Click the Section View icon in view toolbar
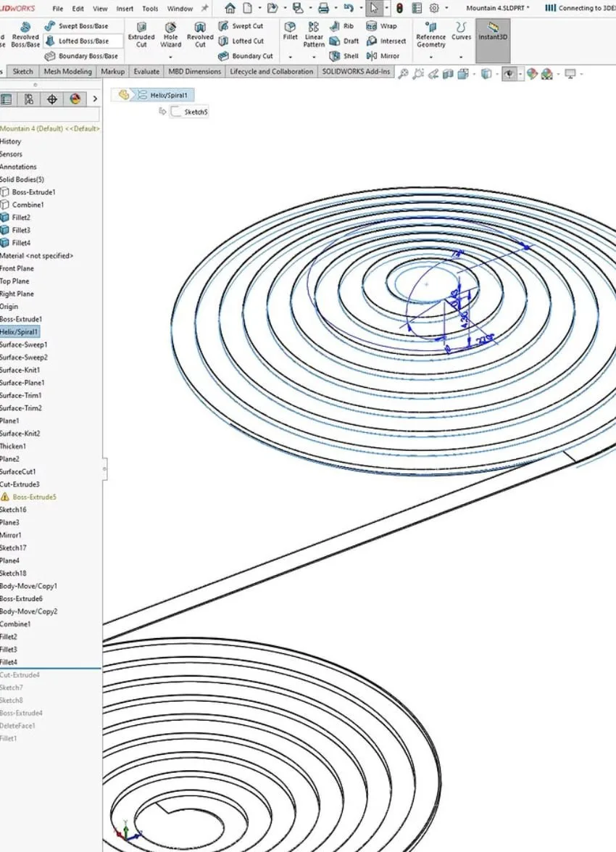The width and height of the screenshot is (616, 852). [x=448, y=74]
